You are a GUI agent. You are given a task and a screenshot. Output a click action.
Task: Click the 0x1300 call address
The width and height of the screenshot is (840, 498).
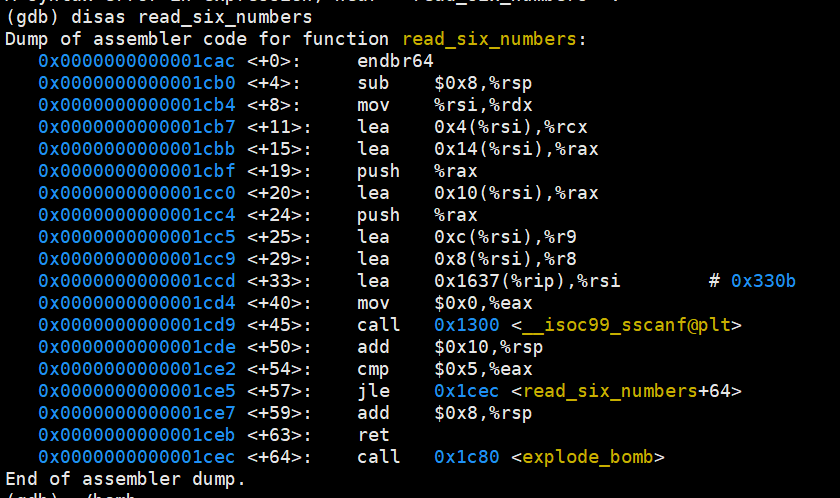click(x=467, y=325)
